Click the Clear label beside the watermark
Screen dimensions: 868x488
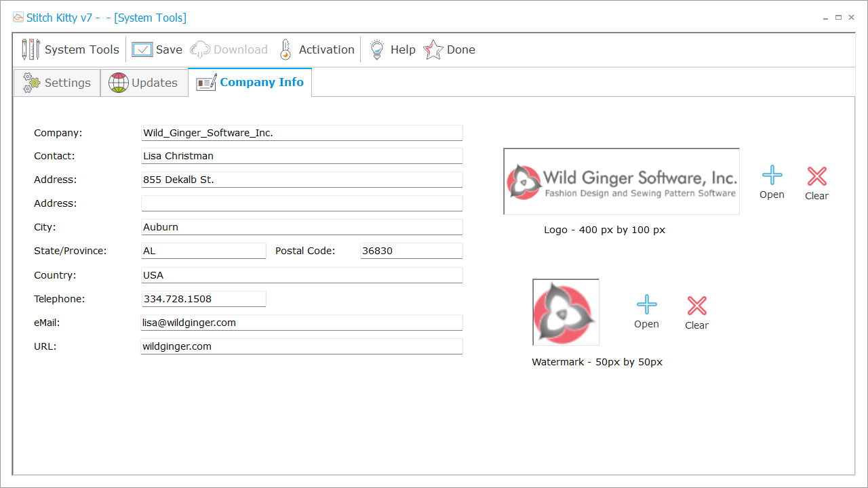tap(696, 325)
